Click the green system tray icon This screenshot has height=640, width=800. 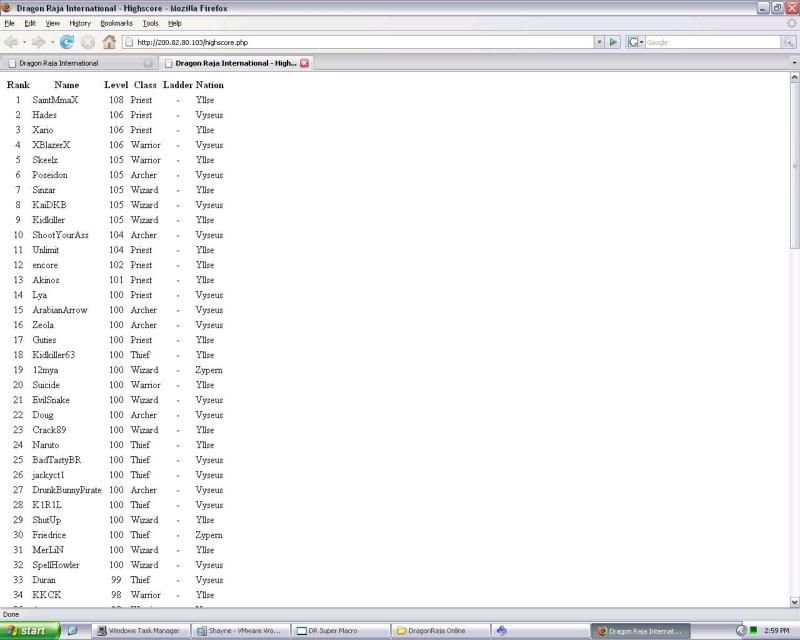point(754,631)
